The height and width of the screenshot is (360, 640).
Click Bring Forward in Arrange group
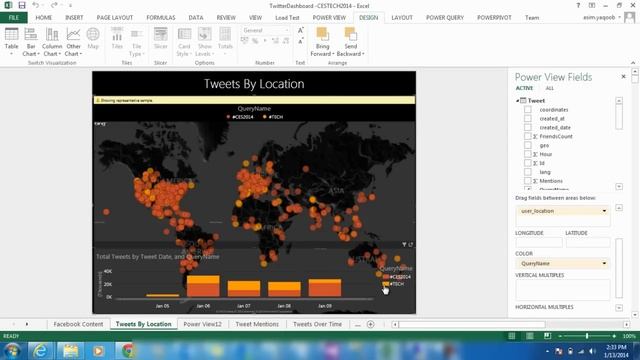[x=322, y=42]
